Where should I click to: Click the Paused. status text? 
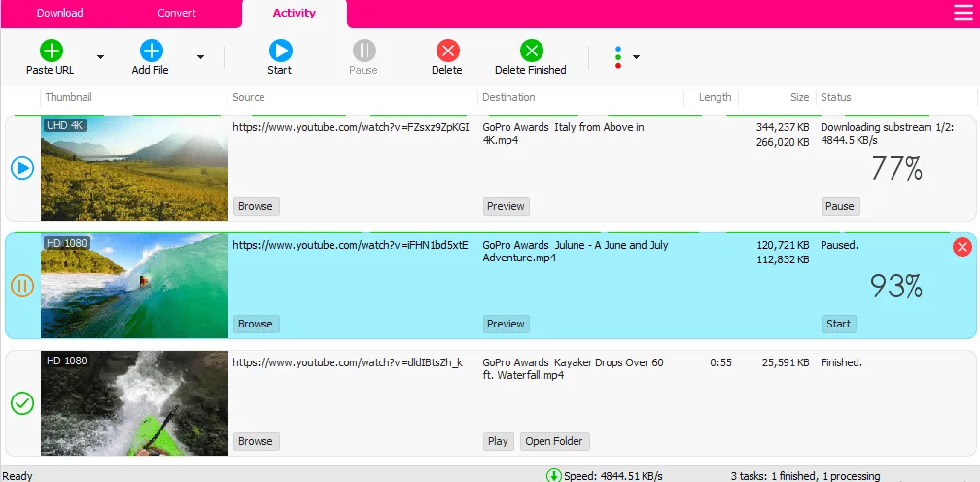[839, 245]
